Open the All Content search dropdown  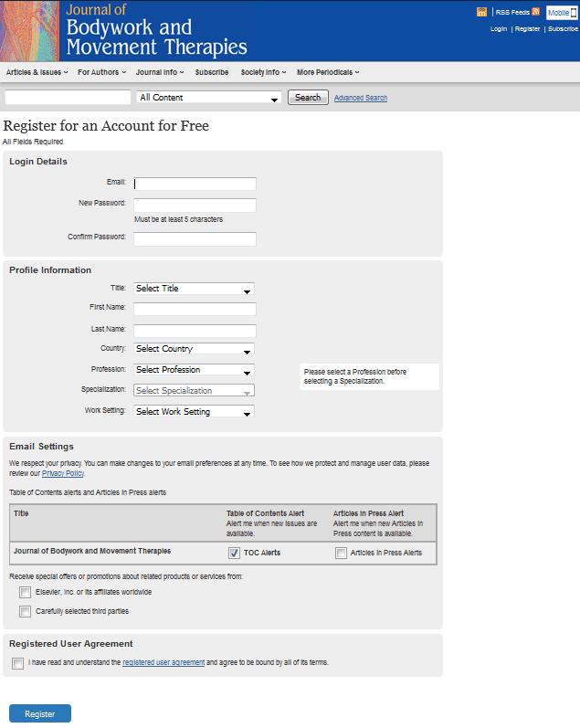pos(209,98)
